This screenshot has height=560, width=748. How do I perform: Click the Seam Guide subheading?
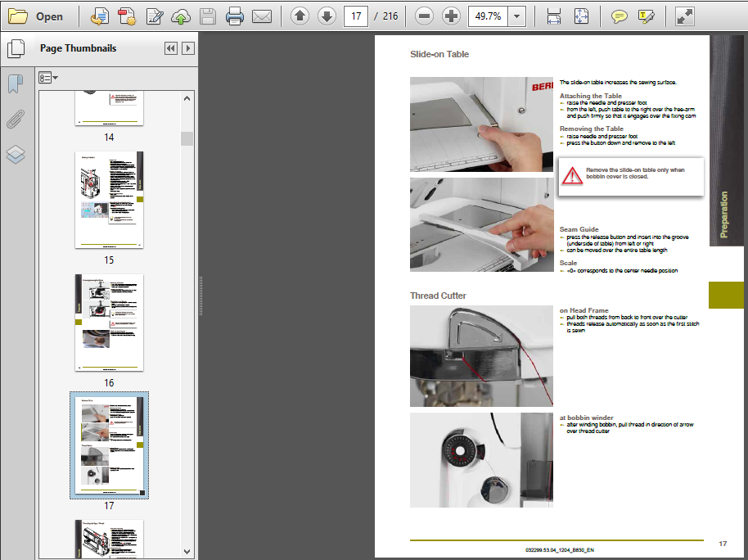[x=579, y=229]
